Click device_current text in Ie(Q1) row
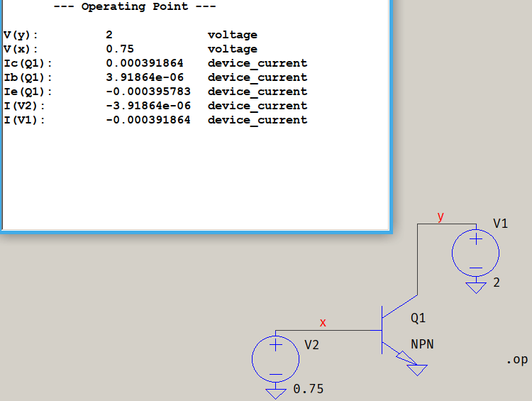The width and height of the screenshot is (532, 401). (x=257, y=92)
